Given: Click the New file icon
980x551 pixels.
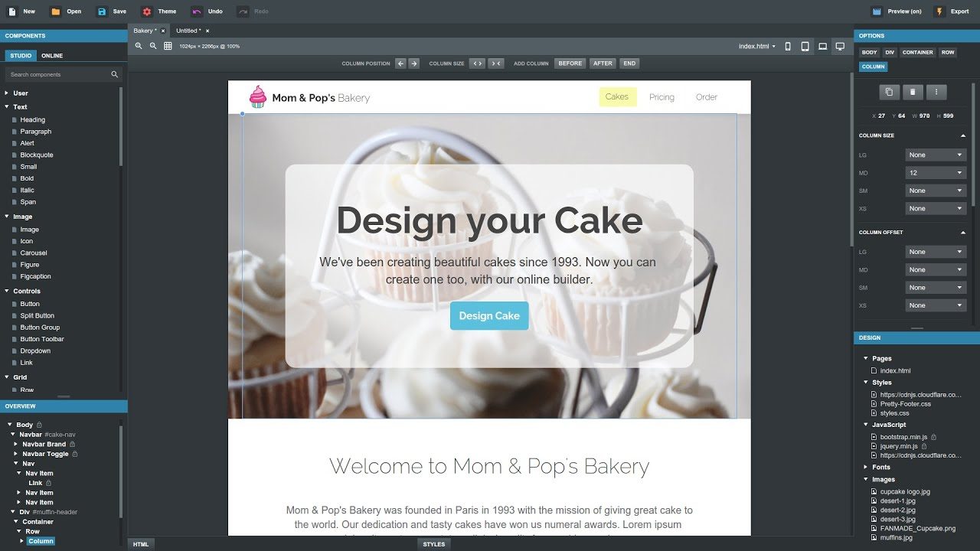Looking at the screenshot, I should pos(11,11).
